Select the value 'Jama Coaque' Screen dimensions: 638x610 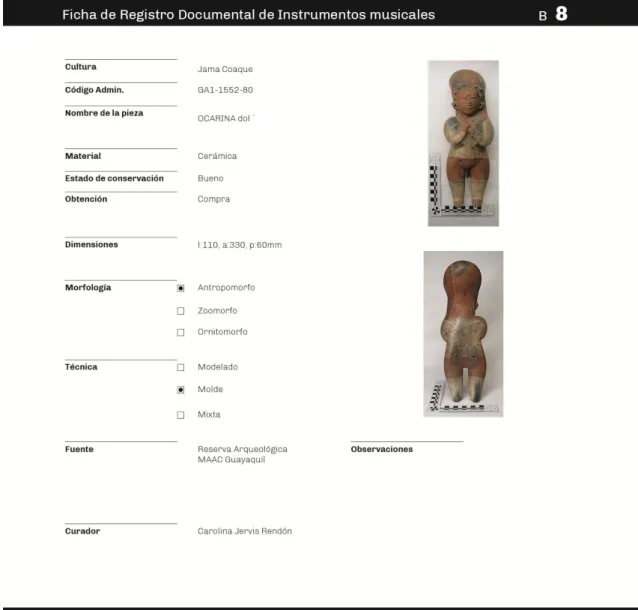pyautogui.click(x=225, y=69)
